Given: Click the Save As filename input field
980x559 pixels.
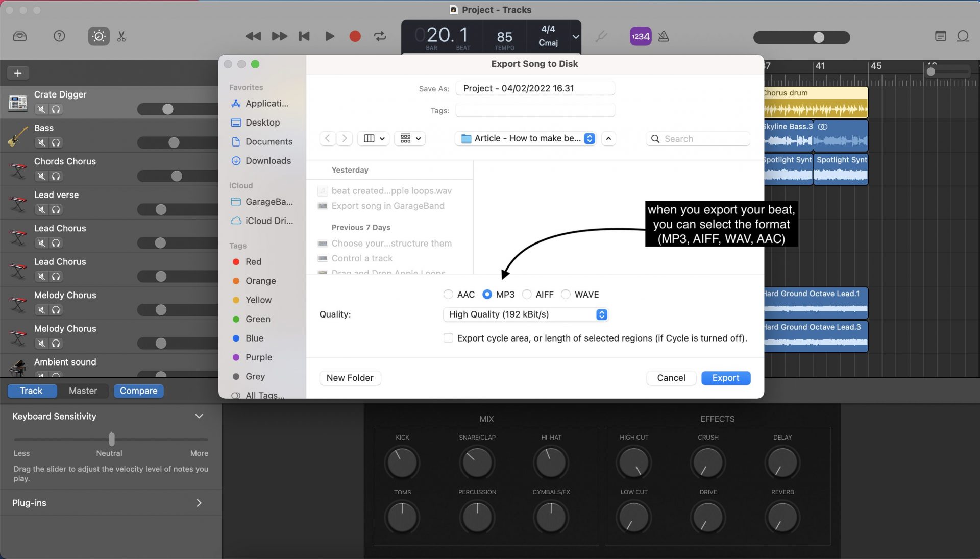Looking at the screenshot, I should tap(535, 88).
